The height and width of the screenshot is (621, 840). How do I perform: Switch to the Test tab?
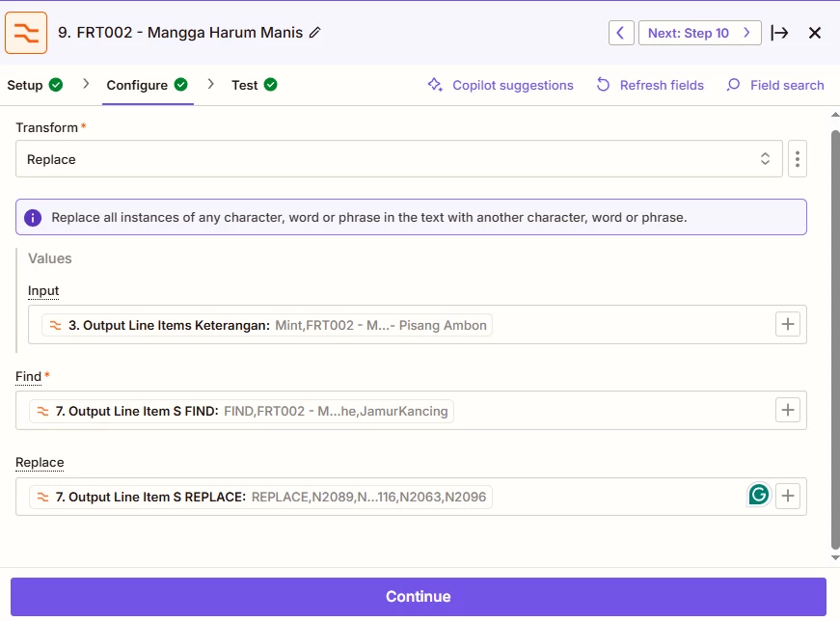254,85
